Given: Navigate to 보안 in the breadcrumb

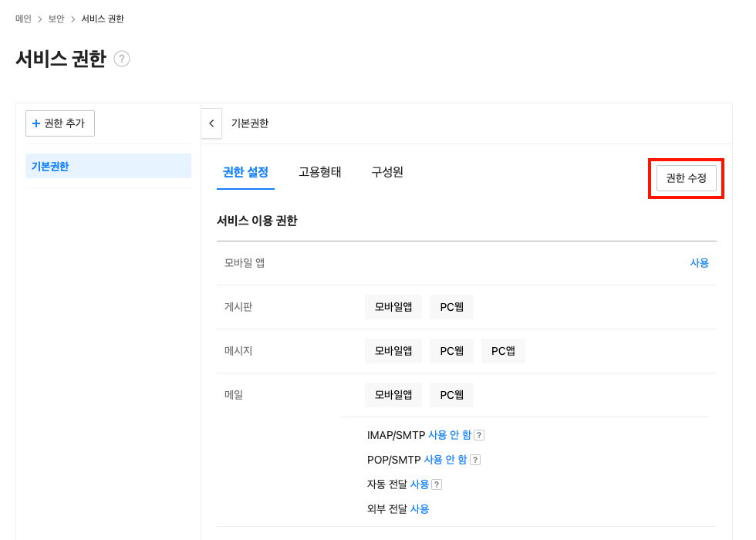Looking at the screenshot, I should (56, 19).
